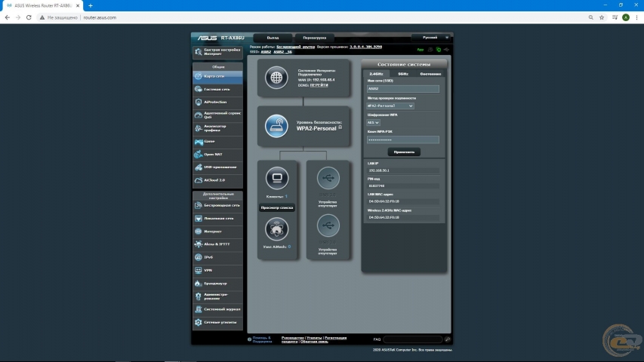The height and width of the screenshot is (362, 644).
Task: Click the Reboot button in header
Action: coord(315,38)
